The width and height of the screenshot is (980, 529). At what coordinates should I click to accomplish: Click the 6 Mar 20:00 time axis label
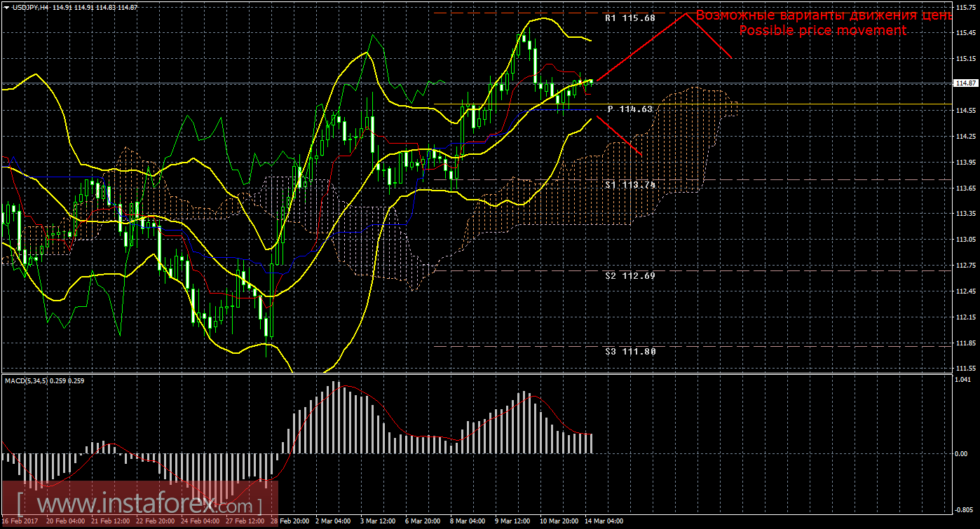pyautogui.click(x=423, y=522)
